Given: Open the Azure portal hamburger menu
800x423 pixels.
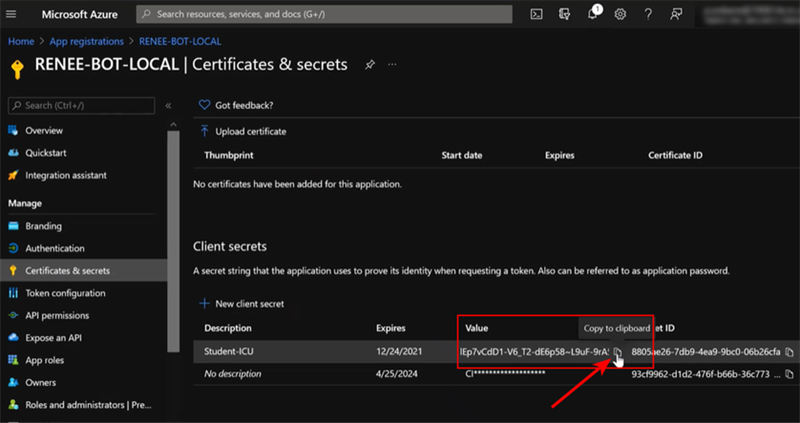Looking at the screenshot, I should pos(11,14).
